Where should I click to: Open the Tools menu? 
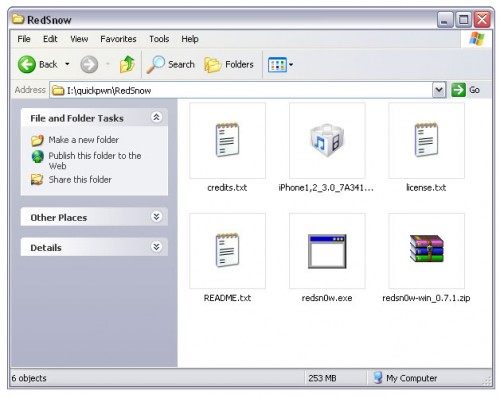point(159,39)
